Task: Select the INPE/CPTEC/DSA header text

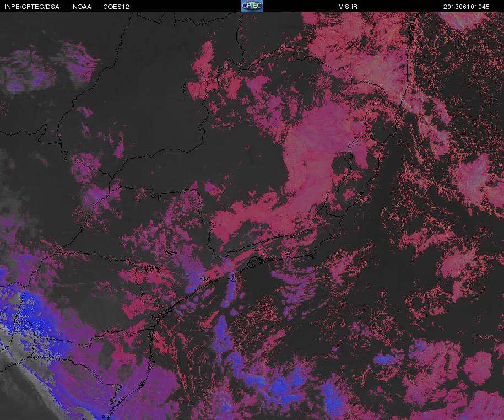Action: (32, 7)
